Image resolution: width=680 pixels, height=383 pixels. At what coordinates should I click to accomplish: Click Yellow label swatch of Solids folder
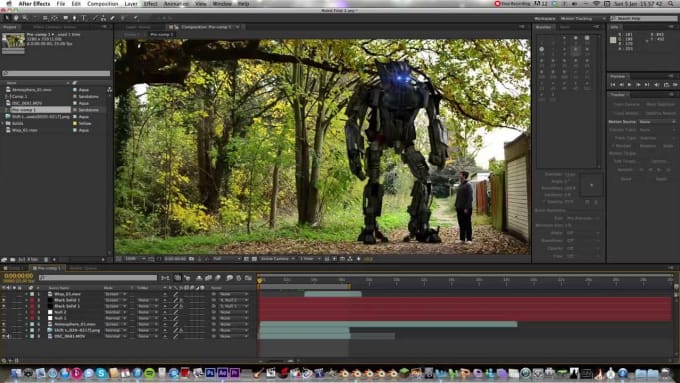point(75,123)
